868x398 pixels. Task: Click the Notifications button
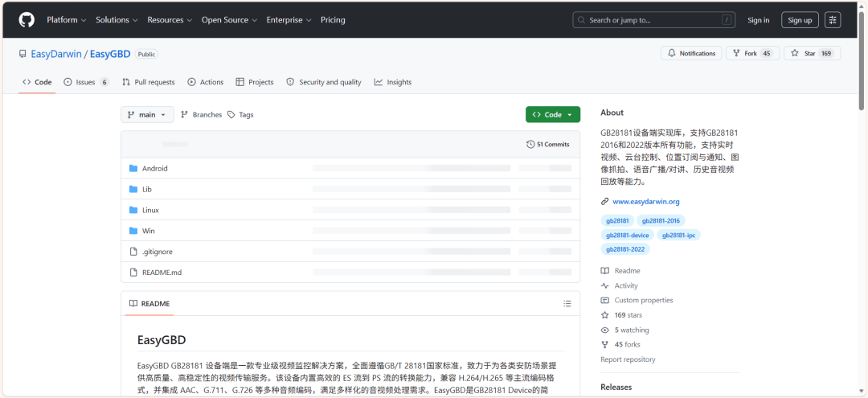691,53
